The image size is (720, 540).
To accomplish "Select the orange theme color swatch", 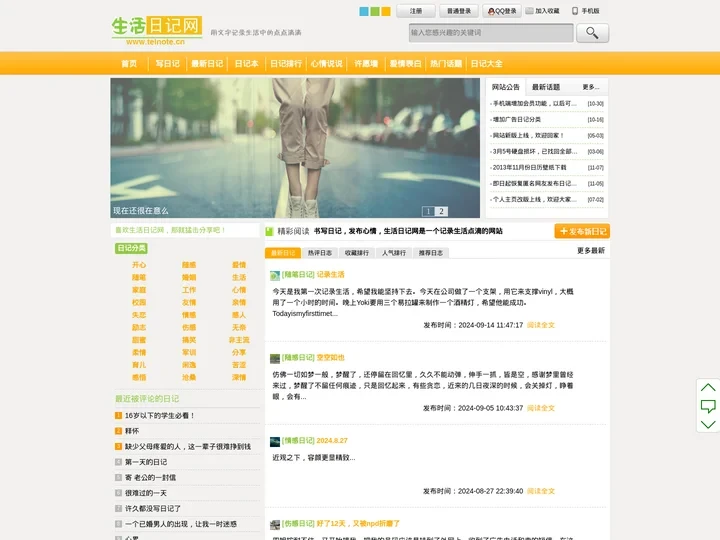I will (x=386, y=11).
